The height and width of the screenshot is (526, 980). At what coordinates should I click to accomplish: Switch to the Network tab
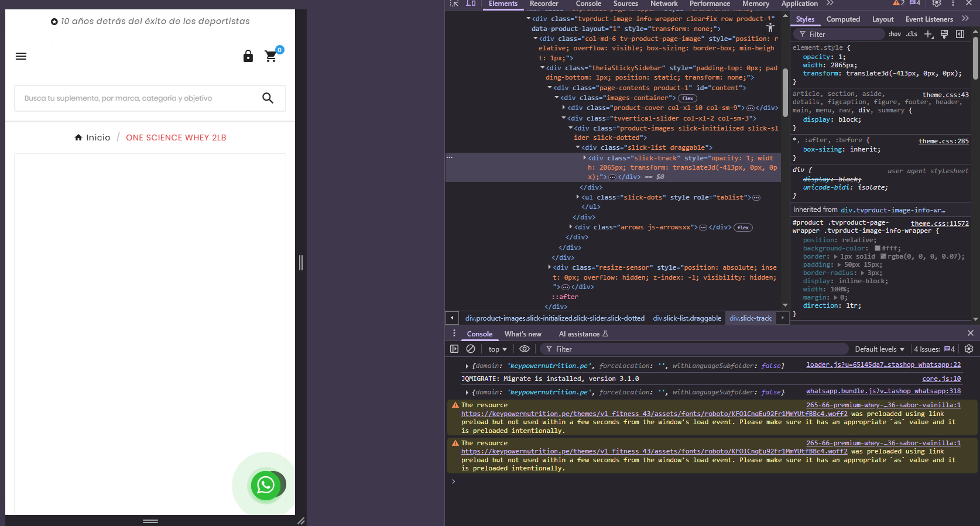pos(664,4)
